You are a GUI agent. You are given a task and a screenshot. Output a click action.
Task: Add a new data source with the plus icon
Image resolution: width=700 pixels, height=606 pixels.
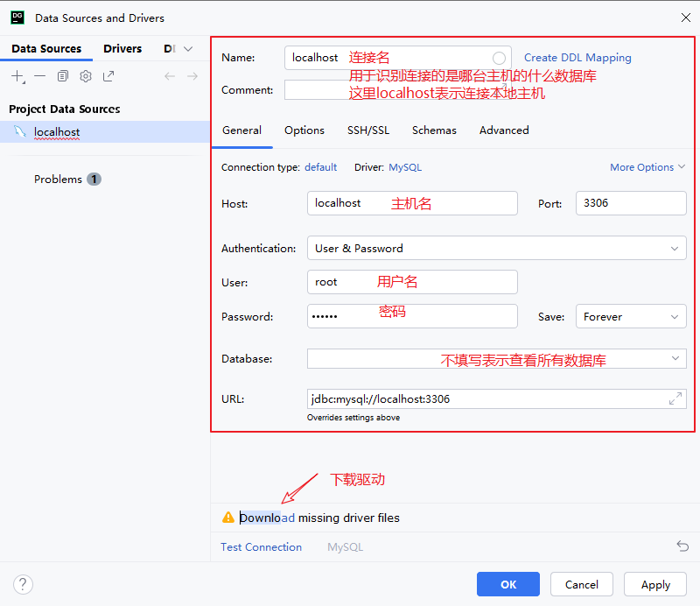click(17, 76)
